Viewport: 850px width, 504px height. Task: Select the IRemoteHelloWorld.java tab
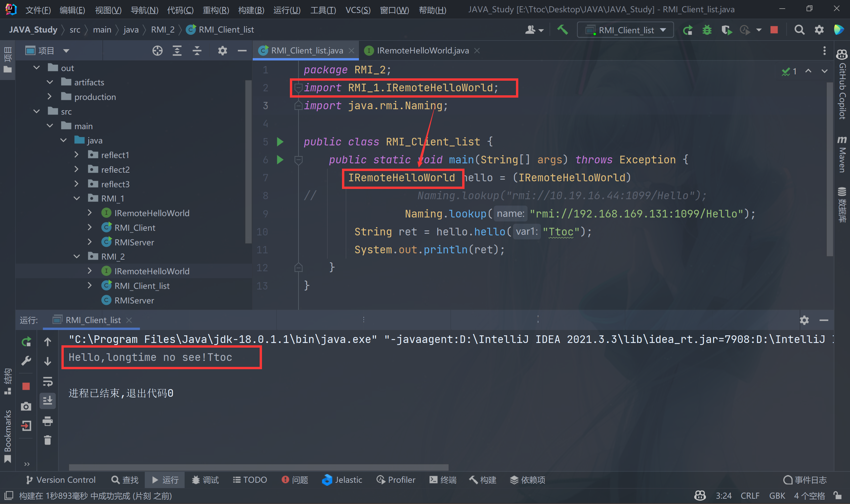click(420, 50)
